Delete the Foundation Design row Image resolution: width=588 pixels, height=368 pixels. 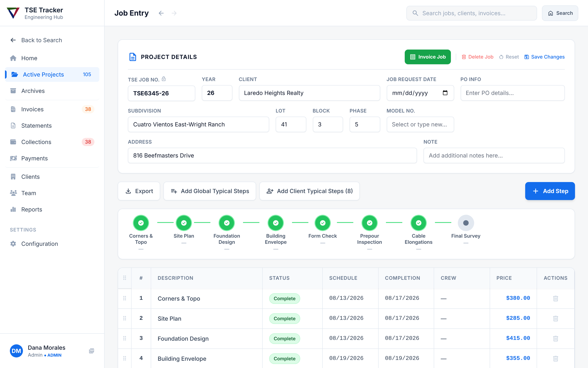click(555, 338)
